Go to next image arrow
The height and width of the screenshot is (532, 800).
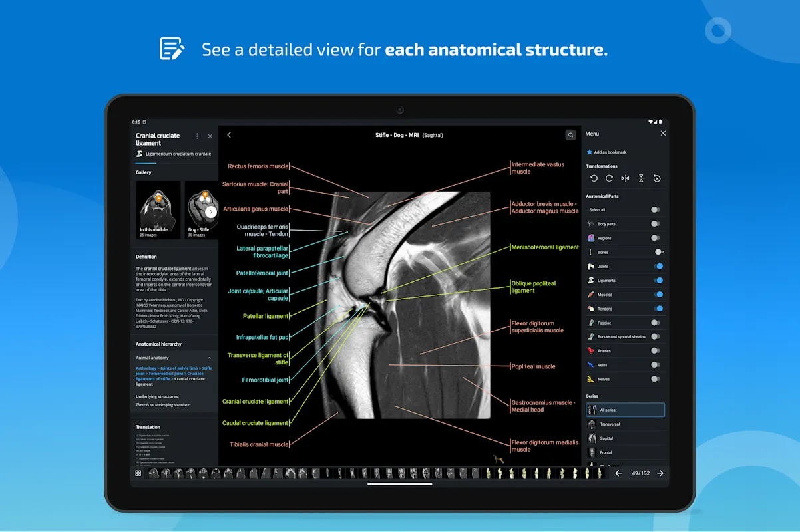pyautogui.click(x=660, y=473)
